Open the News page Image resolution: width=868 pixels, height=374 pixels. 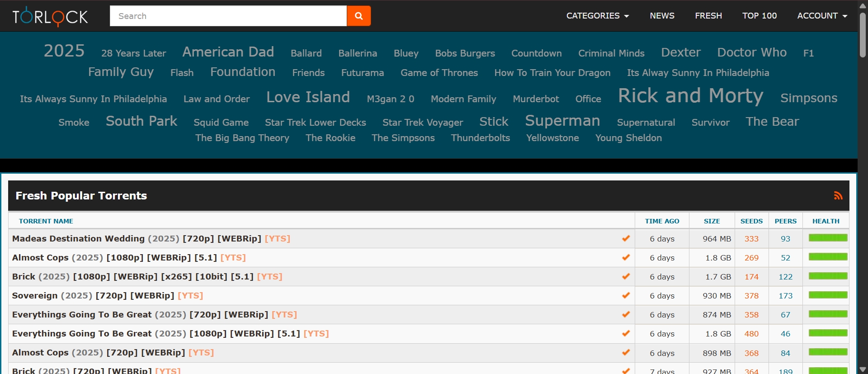662,16
